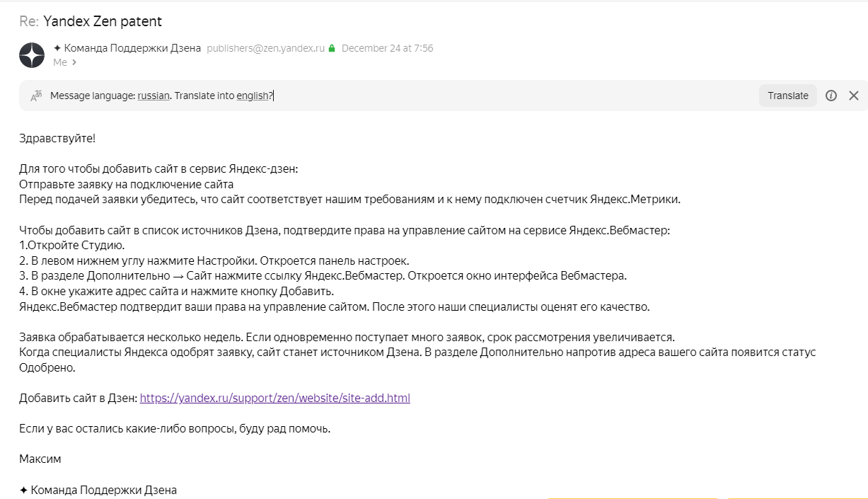Click the Translate button
The image size is (868, 499).
coord(788,96)
